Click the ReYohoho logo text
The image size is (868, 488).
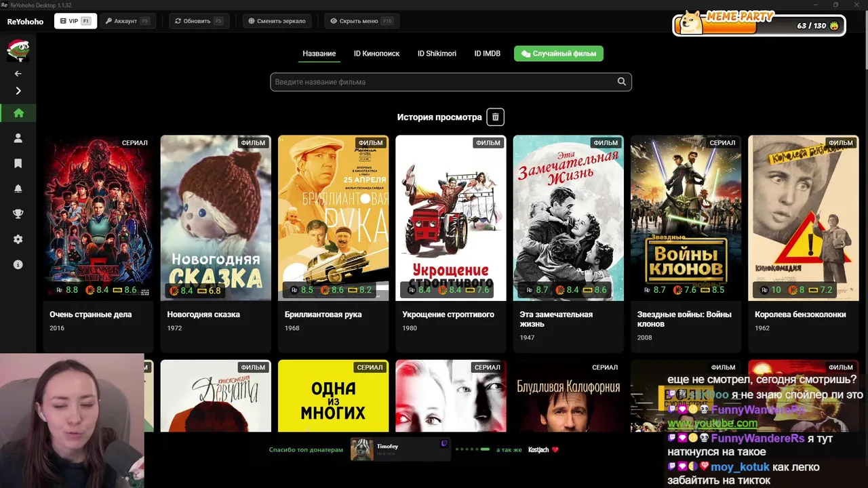[x=25, y=22]
